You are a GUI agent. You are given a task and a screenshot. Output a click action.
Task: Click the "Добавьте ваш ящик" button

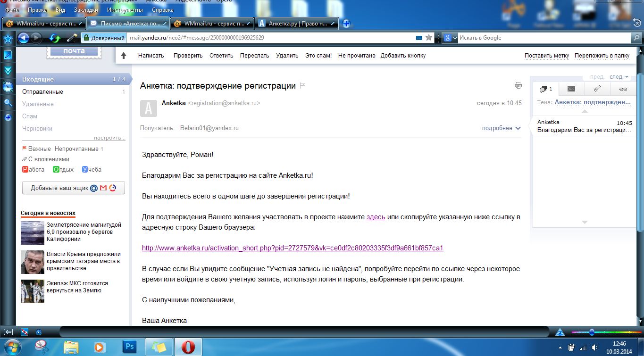click(74, 188)
